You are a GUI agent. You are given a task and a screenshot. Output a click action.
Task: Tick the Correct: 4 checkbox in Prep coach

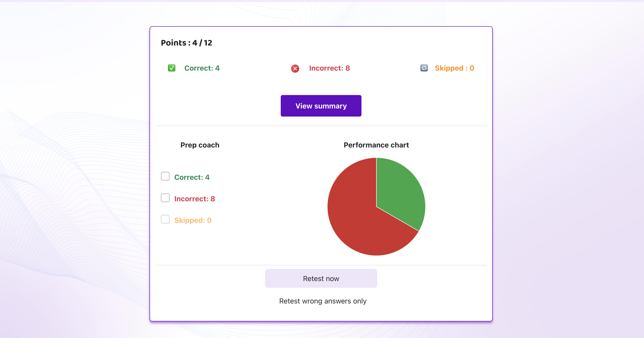click(x=165, y=176)
